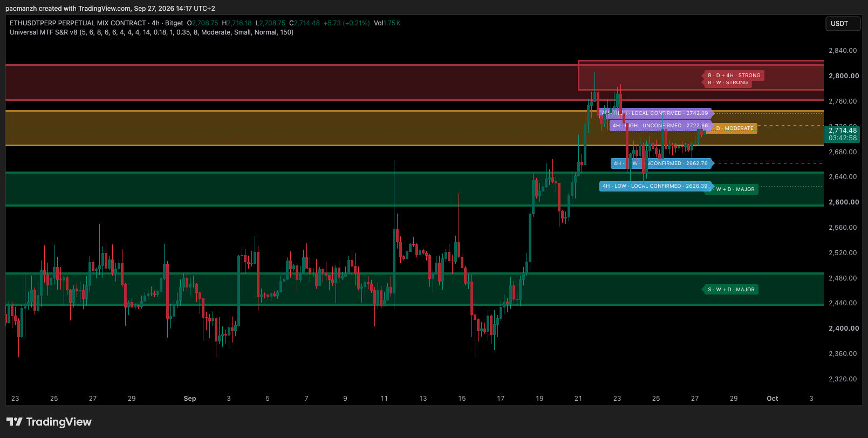This screenshot has height=438, width=868.
Task: Click the 2,800.00 price axis label
Action: [844, 76]
